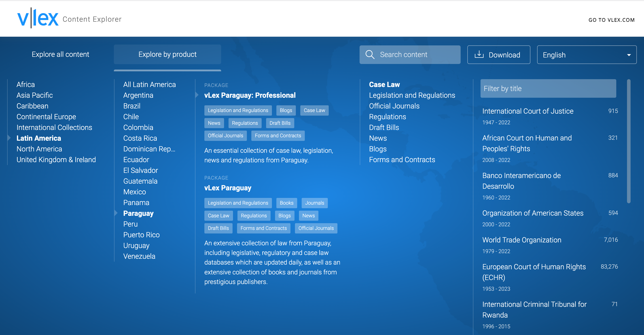644x335 pixels.
Task: Click Books tag under vLex Paraguay
Action: tap(286, 203)
